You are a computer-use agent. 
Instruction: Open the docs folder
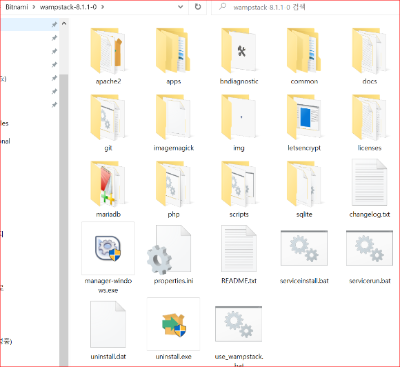(x=369, y=56)
